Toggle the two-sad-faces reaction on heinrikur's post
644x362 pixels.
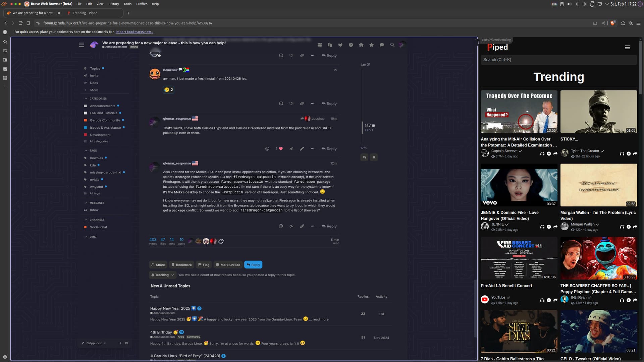click(x=168, y=90)
